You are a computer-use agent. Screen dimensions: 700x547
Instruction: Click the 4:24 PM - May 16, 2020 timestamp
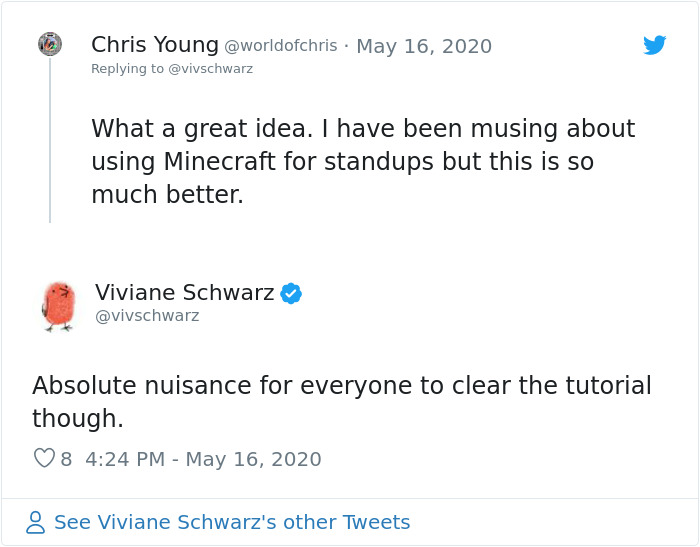coord(203,459)
